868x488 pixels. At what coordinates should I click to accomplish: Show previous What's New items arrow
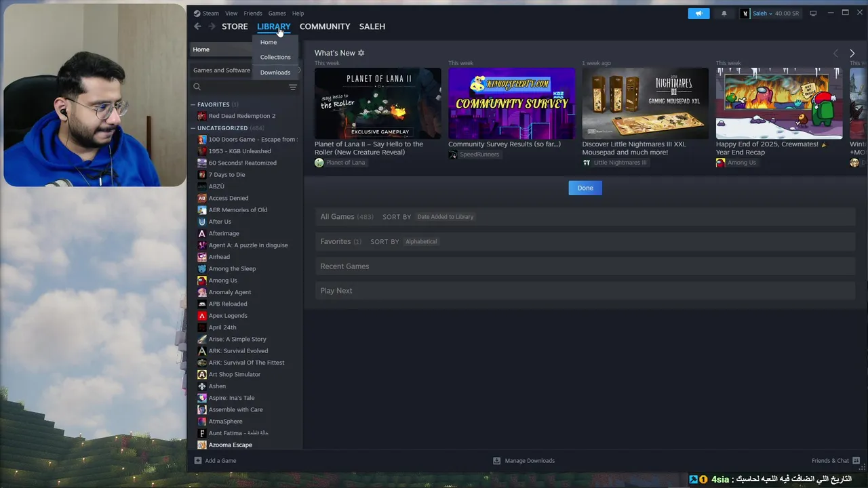pos(835,54)
